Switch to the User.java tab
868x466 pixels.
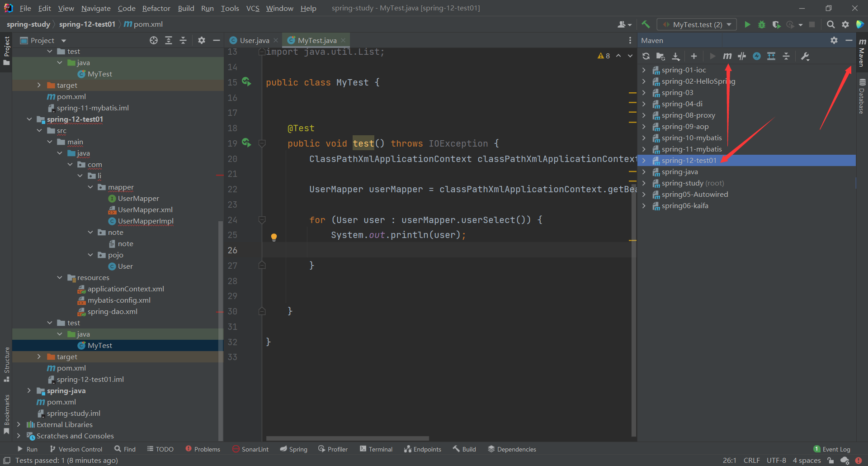pos(253,40)
